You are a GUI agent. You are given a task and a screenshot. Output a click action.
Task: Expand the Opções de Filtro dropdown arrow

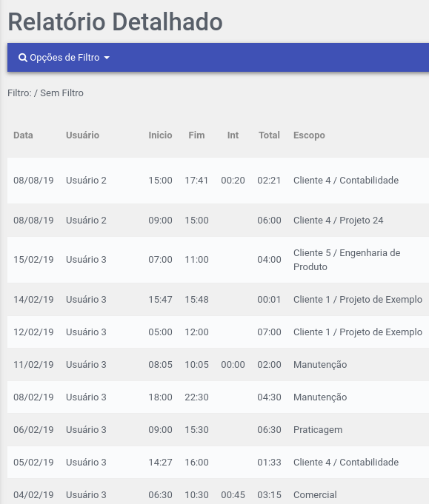pyautogui.click(x=107, y=58)
